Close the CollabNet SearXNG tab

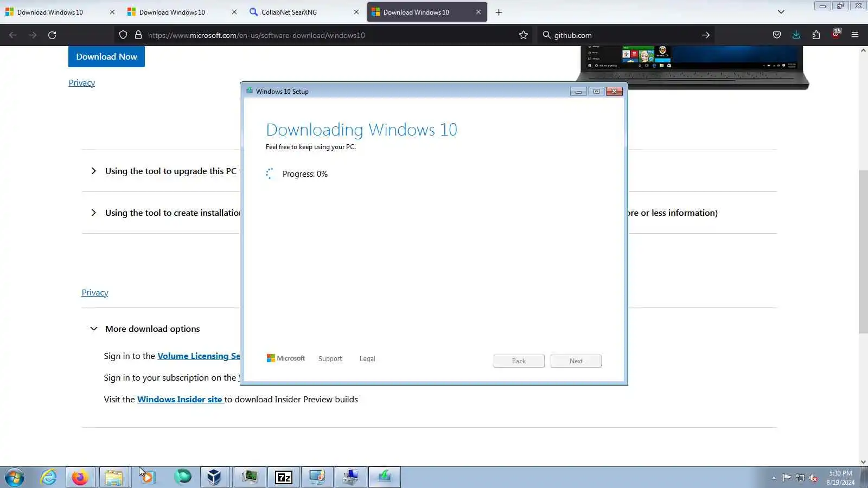(x=356, y=12)
